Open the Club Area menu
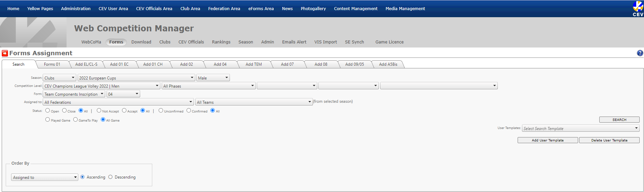The width and height of the screenshot is (644, 192). tap(190, 8)
